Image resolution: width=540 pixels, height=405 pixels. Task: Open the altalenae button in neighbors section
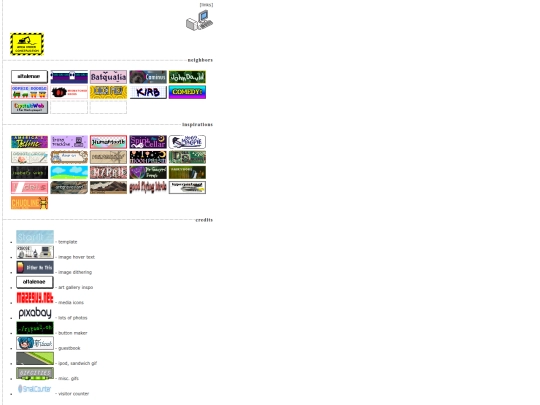tap(29, 77)
